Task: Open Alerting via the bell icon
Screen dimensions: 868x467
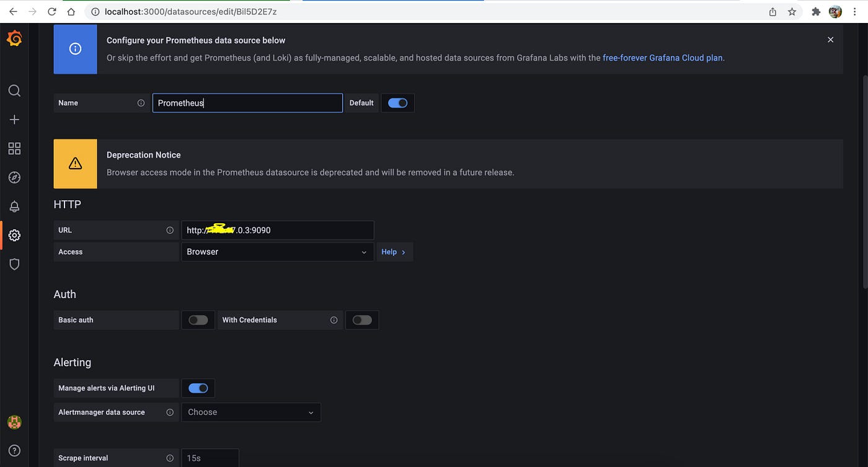Action: [x=14, y=206]
